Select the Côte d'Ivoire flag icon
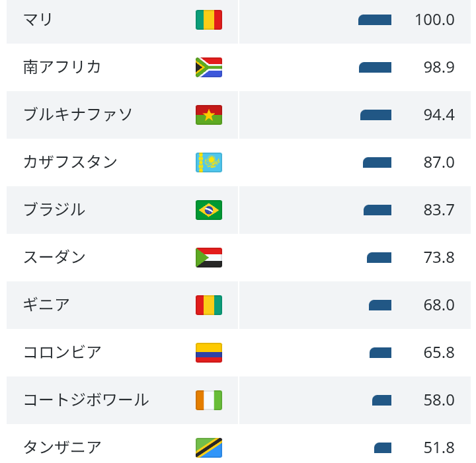This screenshot has height=463, width=476. (209, 400)
